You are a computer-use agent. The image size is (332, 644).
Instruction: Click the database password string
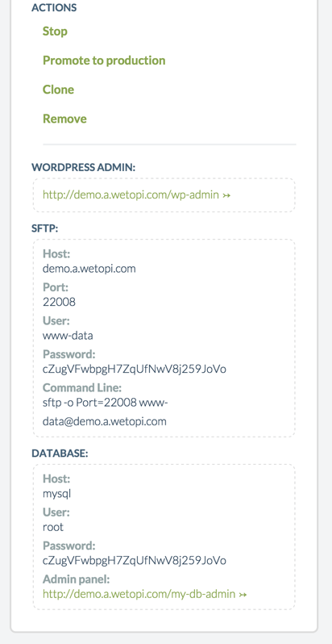(135, 561)
